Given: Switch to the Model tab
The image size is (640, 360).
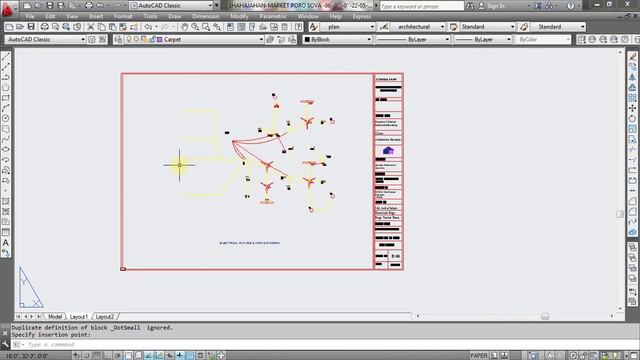Looking at the screenshot, I should 55,317.
